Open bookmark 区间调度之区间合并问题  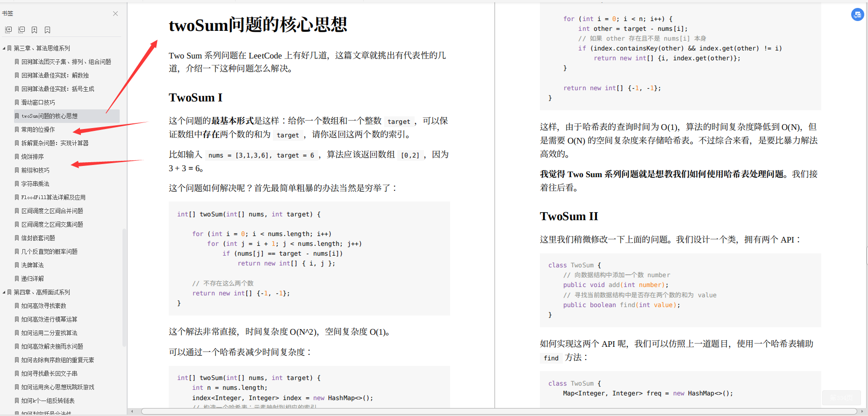tap(52, 211)
